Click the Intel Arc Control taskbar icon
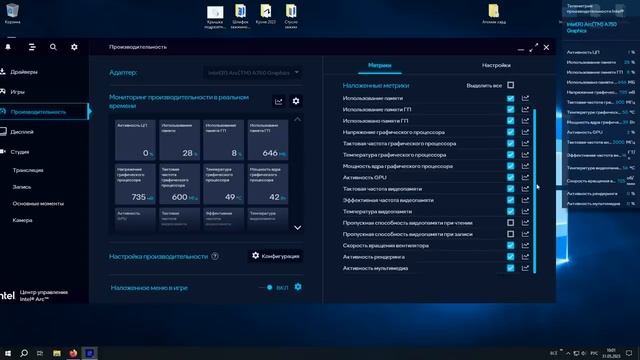The image size is (640, 360). coord(89,353)
